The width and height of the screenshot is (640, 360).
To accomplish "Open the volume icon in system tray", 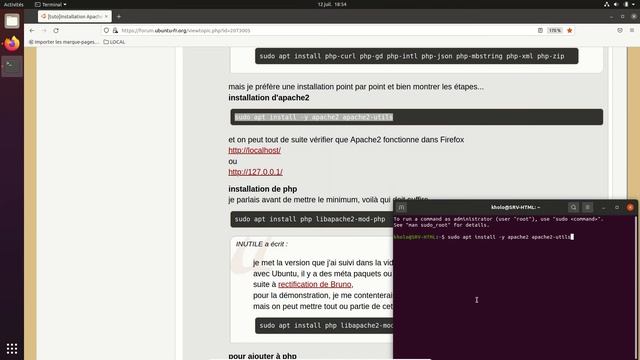I will pyautogui.click(x=616, y=4).
